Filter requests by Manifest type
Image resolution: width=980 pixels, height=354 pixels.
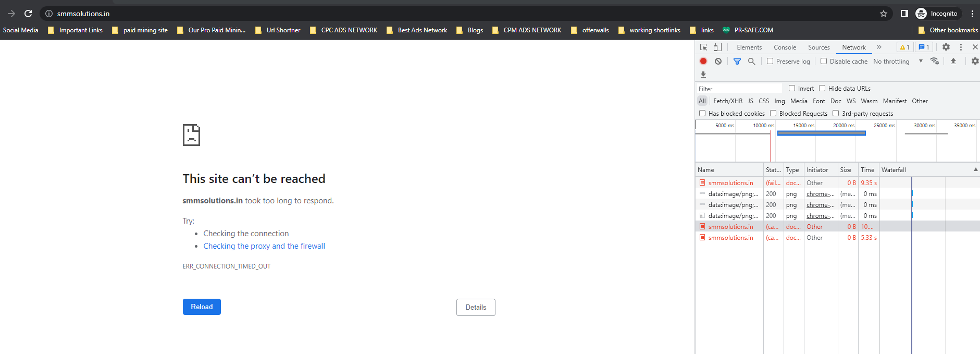pyautogui.click(x=895, y=101)
